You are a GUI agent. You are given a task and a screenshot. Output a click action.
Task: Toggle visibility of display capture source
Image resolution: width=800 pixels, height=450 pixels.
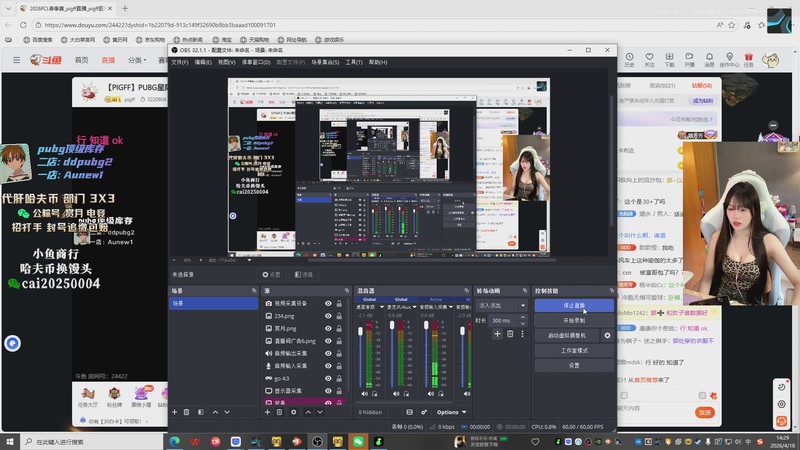328,391
